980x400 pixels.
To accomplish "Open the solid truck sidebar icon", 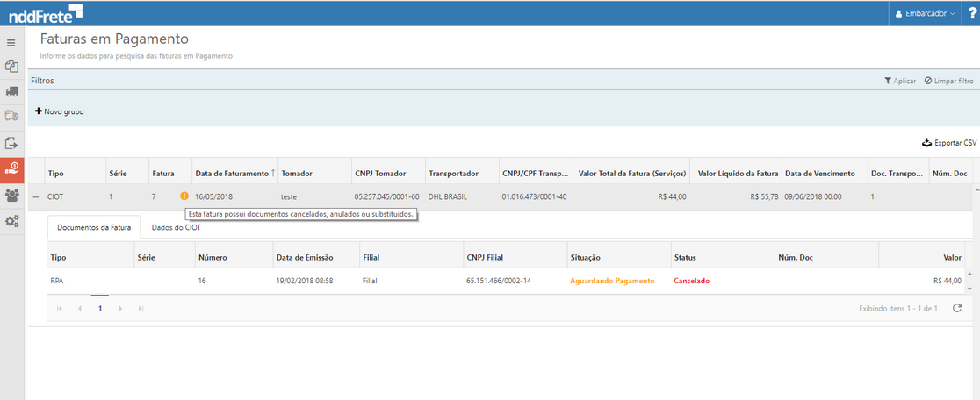I will tap(11, 91).
